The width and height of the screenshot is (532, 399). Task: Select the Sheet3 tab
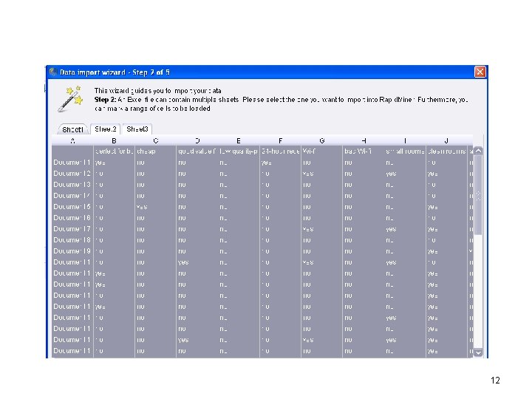[x=137, y=129]
